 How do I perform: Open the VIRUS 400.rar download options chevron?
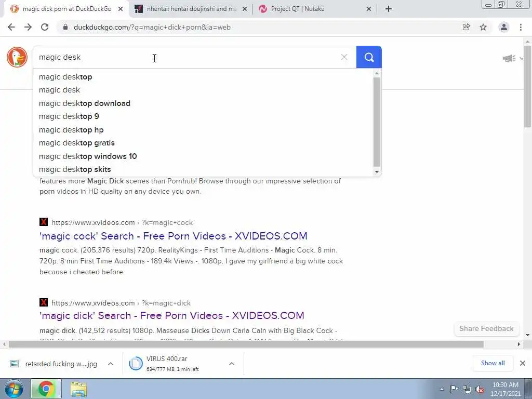coord(232,364)
